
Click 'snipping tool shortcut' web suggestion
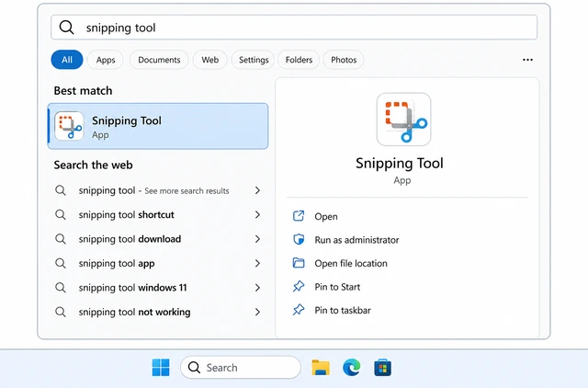127,214
